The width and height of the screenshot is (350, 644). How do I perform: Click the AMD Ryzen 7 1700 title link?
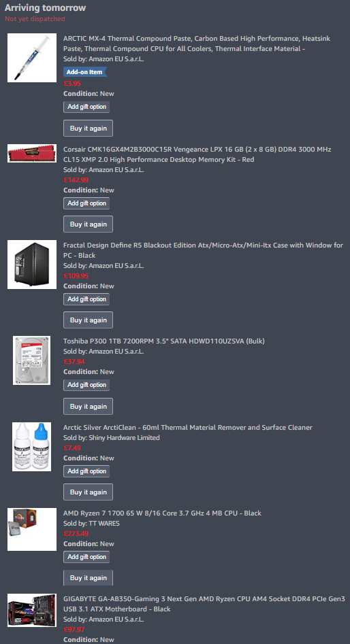[x=162, y=513]
